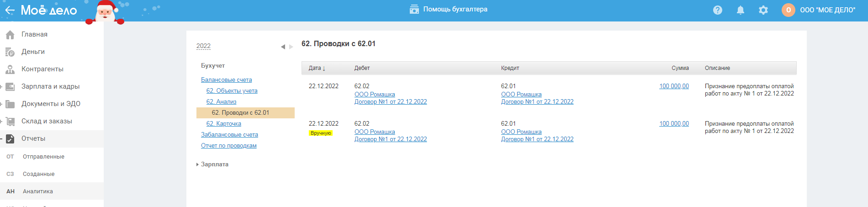868x207 pixels.
Task: Click Помощь бухгалтера icon in header
Action: [x=414, y=9]
